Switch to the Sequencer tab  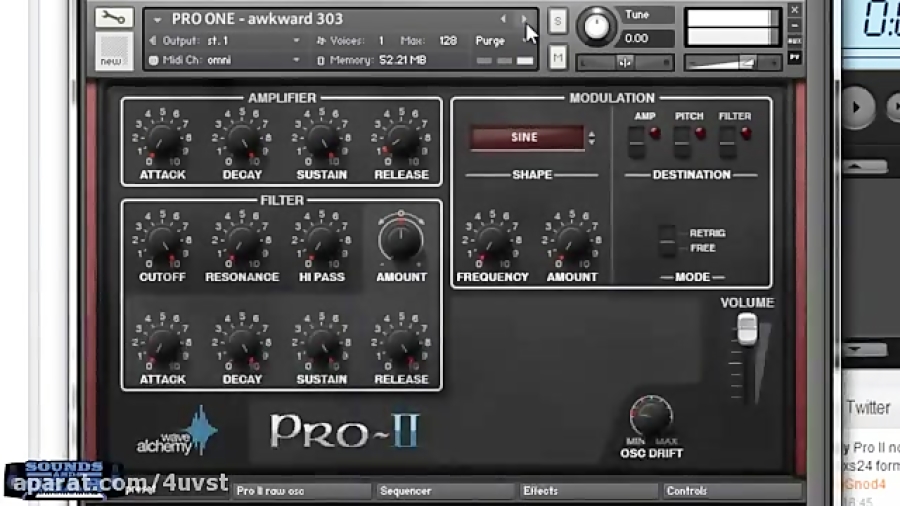coord(445,491)
